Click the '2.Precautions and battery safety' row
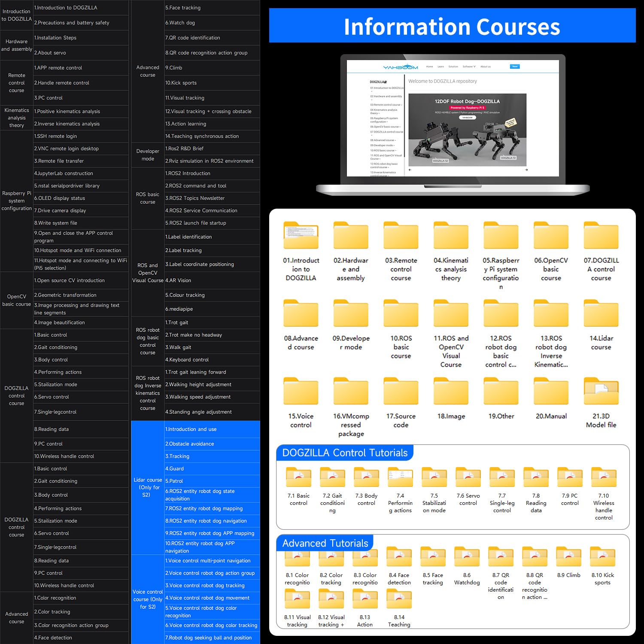The width and height of the screenshot is (644, 644). (x=81, y=23)
